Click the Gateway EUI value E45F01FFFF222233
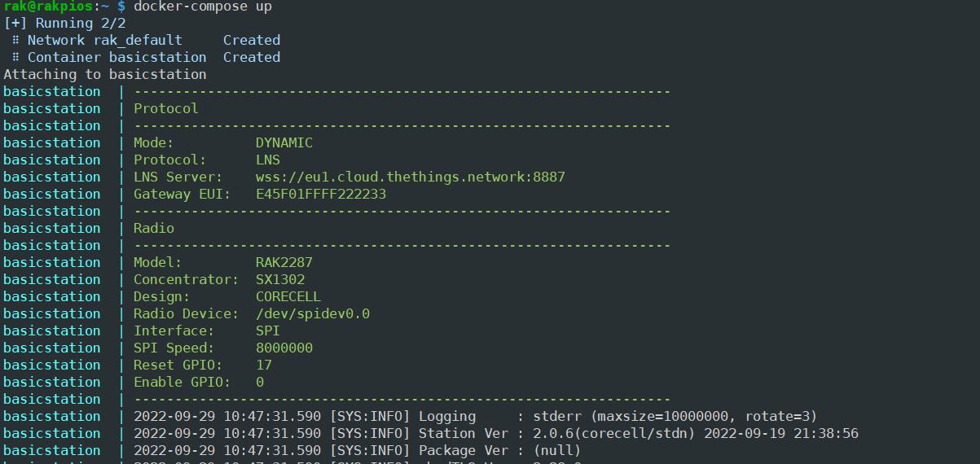980x464 pixels. click(320, 194)
